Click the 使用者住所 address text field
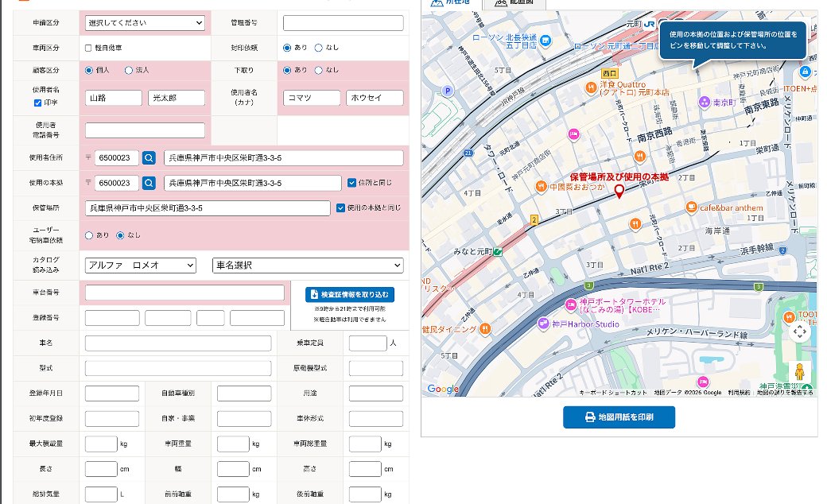The height and width of the screenshot is (504, 827). point(284,157)
